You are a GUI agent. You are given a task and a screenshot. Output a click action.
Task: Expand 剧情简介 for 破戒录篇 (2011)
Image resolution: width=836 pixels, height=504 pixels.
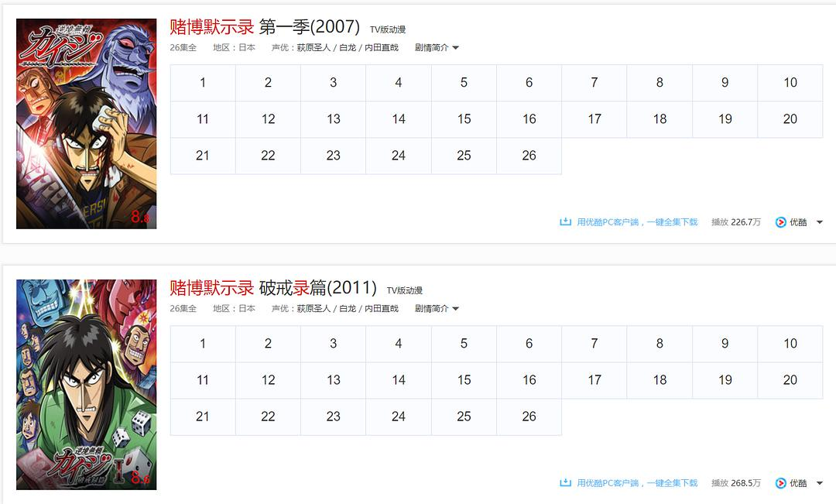437,309
